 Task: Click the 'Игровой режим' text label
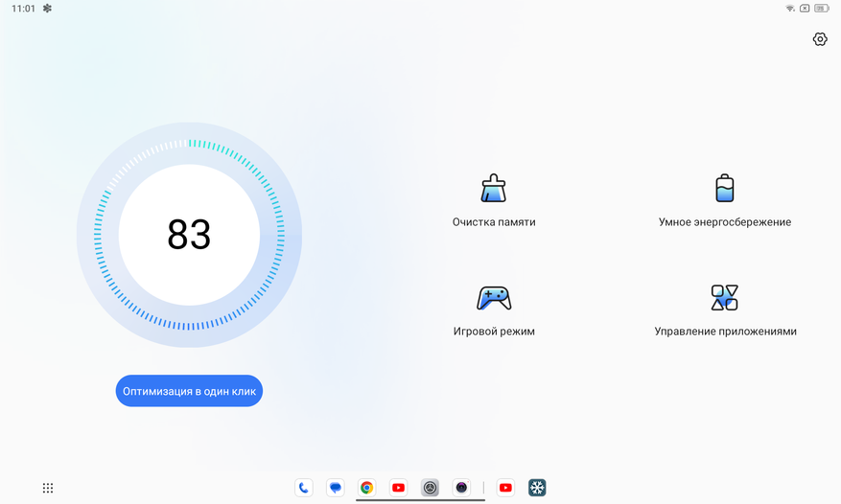click(x=493, y=332)
